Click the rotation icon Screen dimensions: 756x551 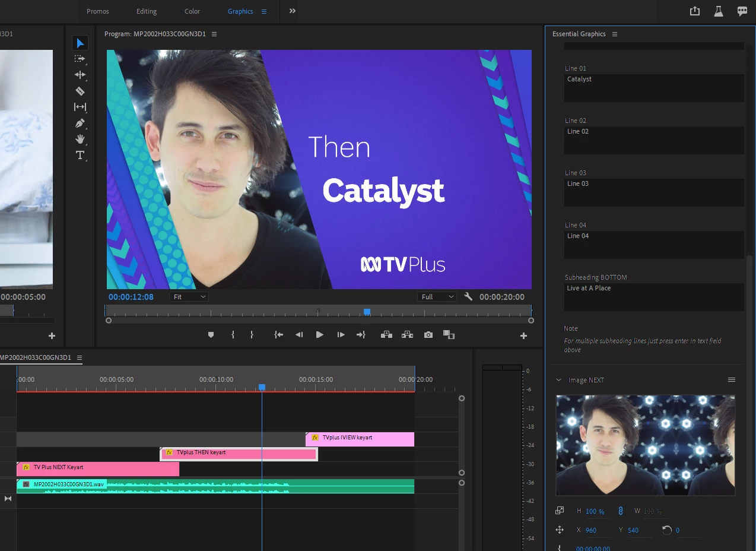(667, 530)
